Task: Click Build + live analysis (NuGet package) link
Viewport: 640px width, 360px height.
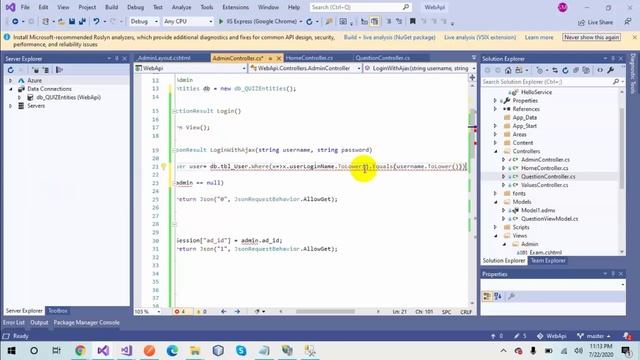Action: (x=389, y=37)
